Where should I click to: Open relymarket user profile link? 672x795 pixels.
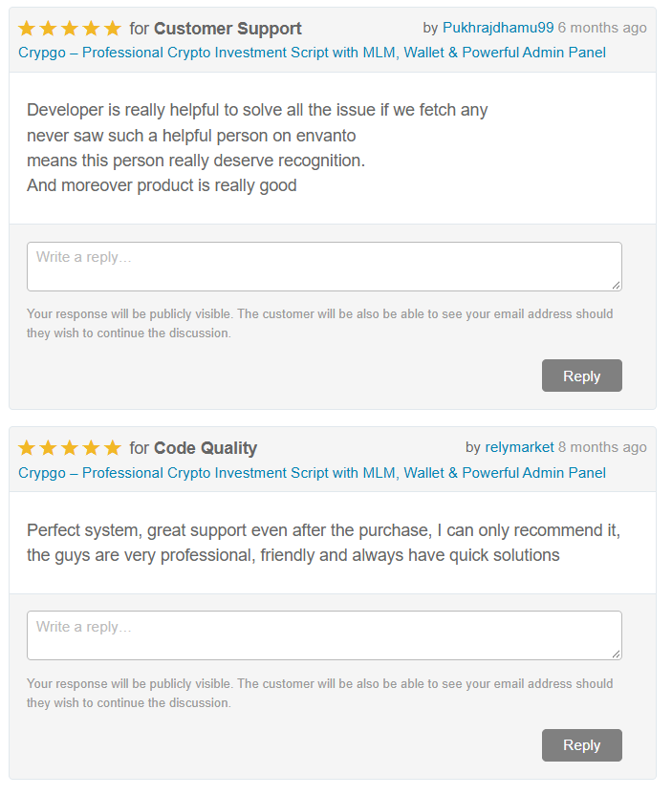tap(519, 447)
